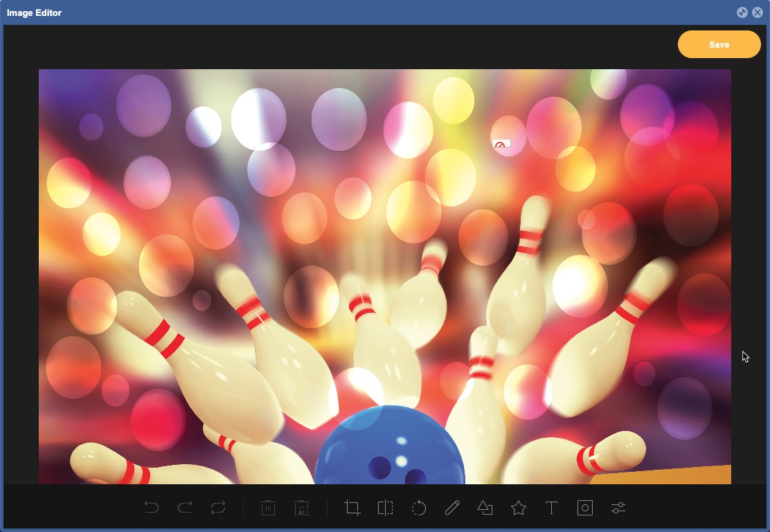
Task: Choose the Rotate tool
Action: tap(419, 508)
